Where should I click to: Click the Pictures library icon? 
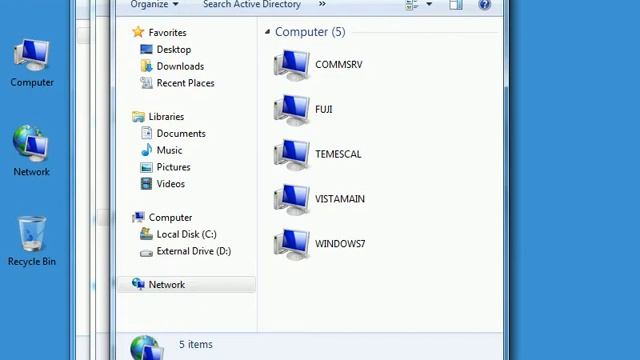[146, 167]
